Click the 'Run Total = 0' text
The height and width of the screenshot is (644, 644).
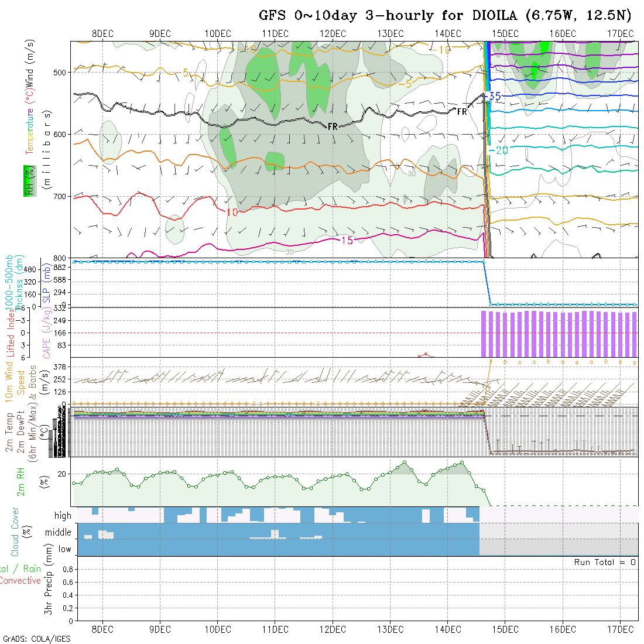tap(605, 562)
